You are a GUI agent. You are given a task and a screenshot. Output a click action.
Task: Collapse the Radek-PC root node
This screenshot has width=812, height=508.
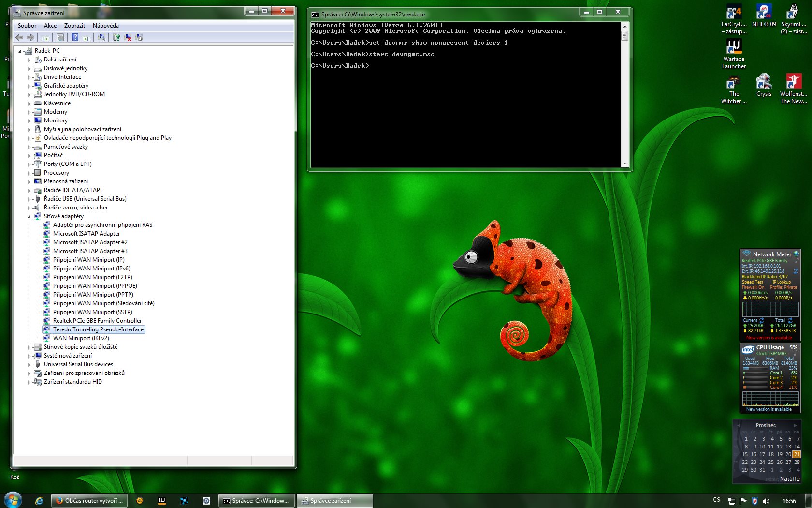click(x=20, y=51)
